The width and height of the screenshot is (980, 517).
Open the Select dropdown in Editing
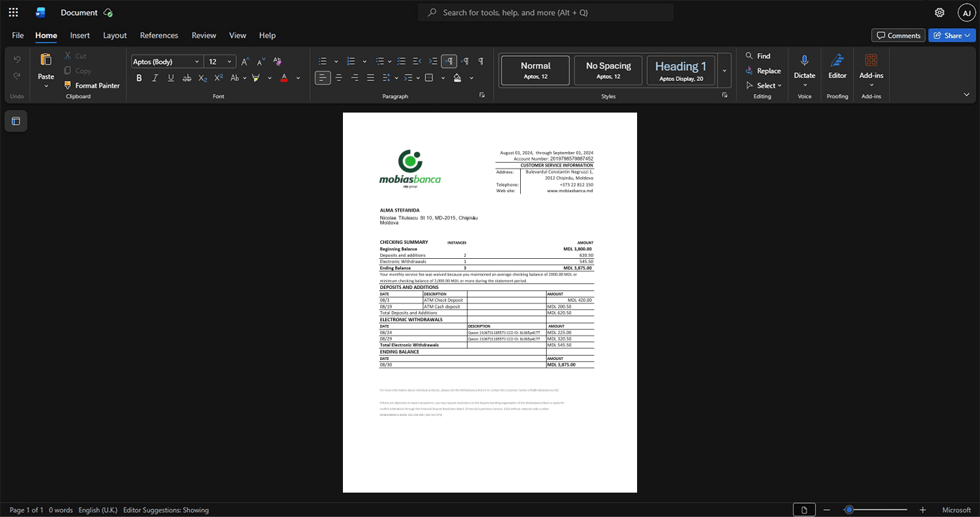(x=763, y=85)
